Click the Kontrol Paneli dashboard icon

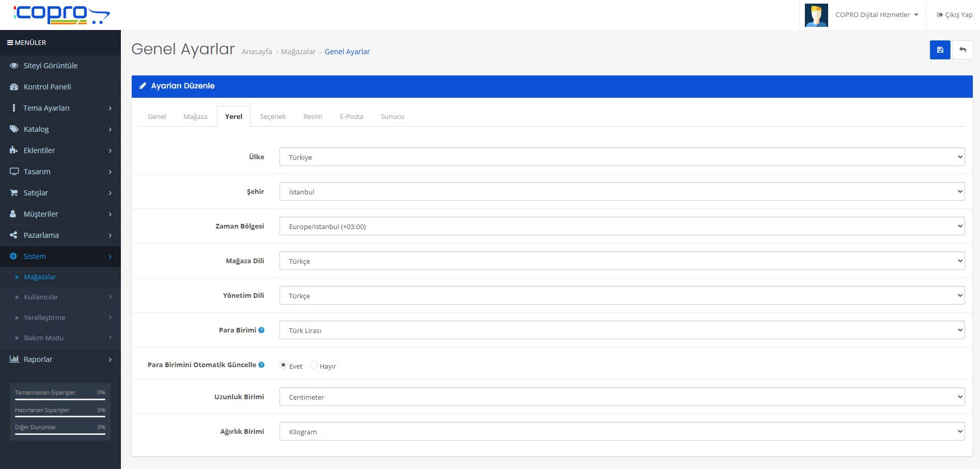point(14,87)
